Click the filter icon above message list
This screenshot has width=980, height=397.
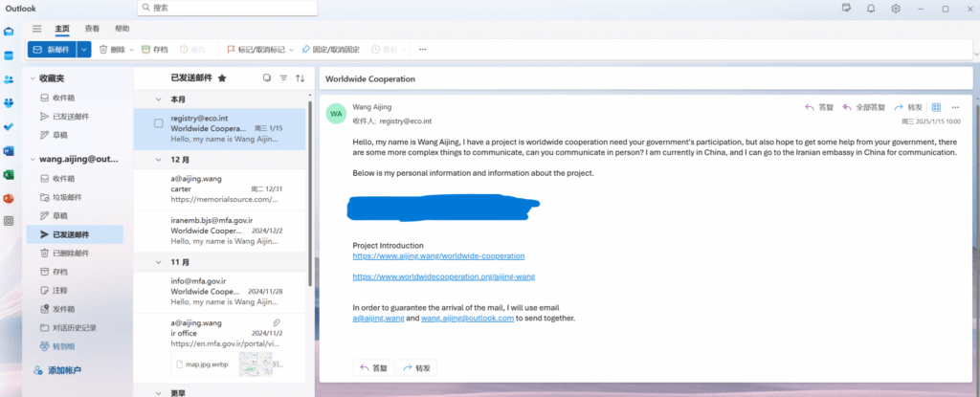point(283,78)
